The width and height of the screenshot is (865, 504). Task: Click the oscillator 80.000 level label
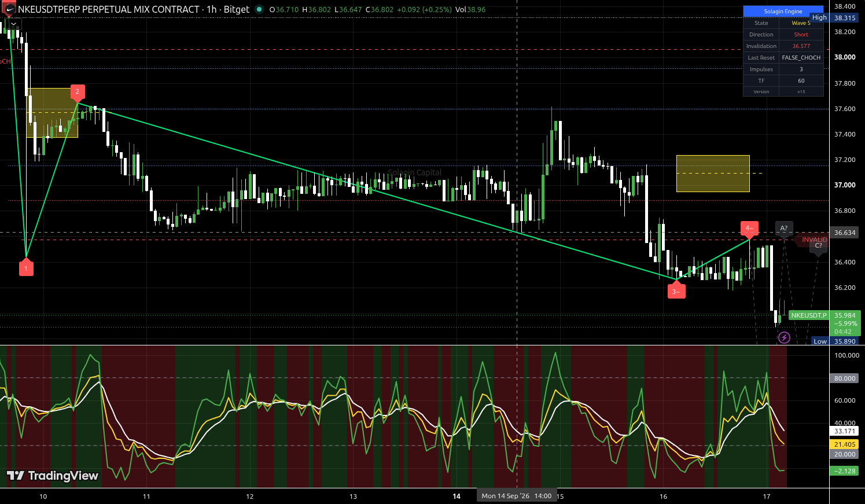(x=845, y=378)
